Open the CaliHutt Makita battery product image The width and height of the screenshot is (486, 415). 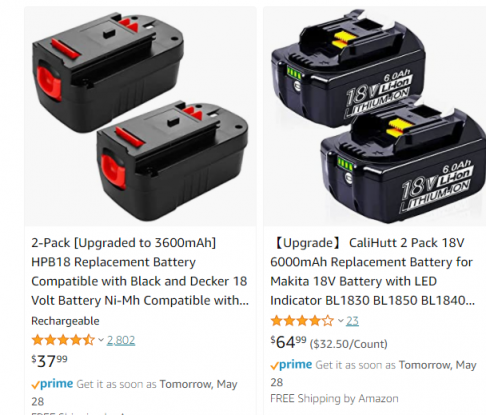[375, 116]
